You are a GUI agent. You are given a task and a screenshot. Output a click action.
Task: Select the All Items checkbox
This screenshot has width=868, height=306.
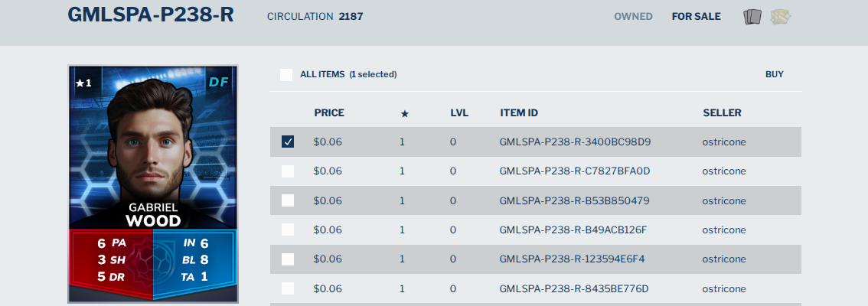pos(286,75)
